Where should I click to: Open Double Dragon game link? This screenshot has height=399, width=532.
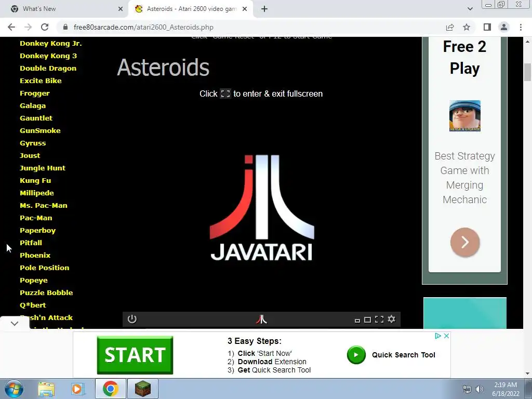tap(48, 68)
